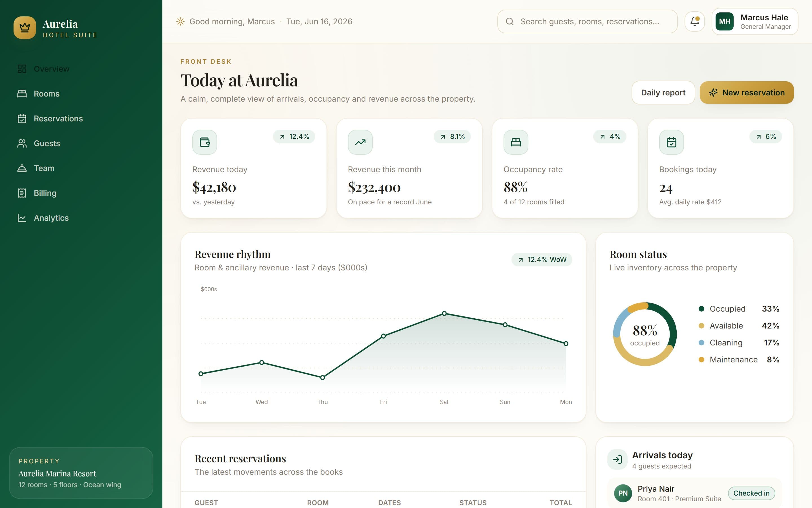This screenshot has height=508, width=812.
Task: Click the Overview grid icon in sidebar
Action: 22,69
